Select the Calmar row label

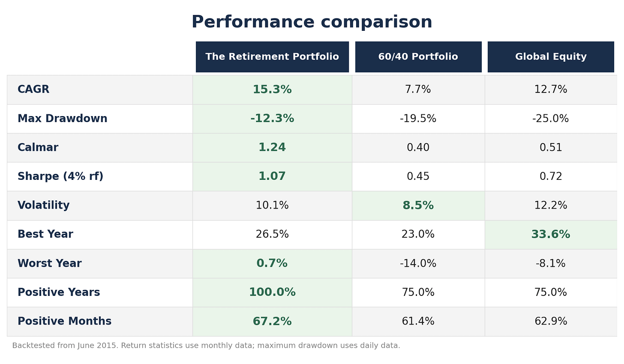[x=38, y=148]
